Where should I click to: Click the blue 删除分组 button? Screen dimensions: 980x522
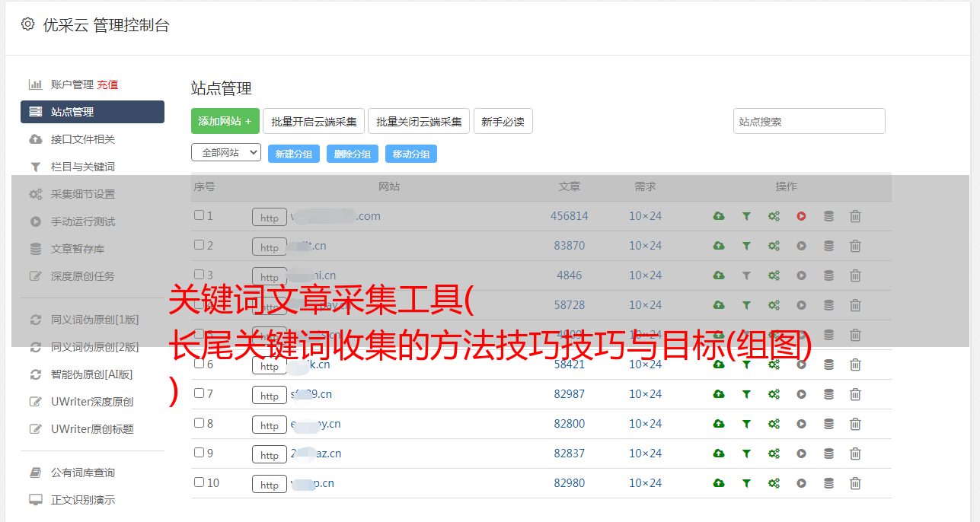click(353, 154)
